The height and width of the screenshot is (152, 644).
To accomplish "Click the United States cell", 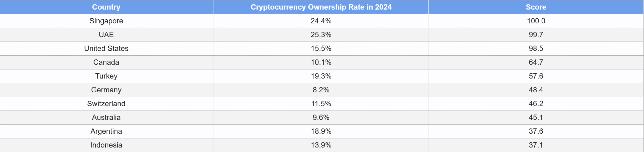I will coord(106,49).
